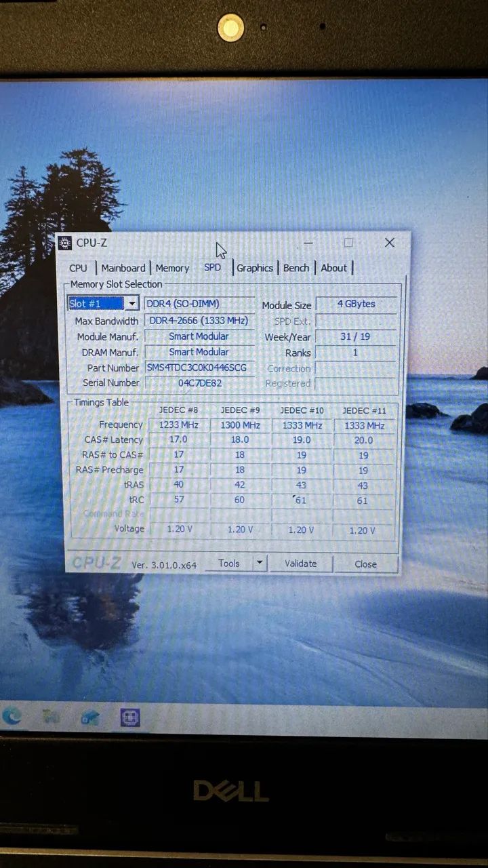The height and width of the screenshot is (868, 488).
Task: Click the Frequency row label
Action: coord(121,425)
